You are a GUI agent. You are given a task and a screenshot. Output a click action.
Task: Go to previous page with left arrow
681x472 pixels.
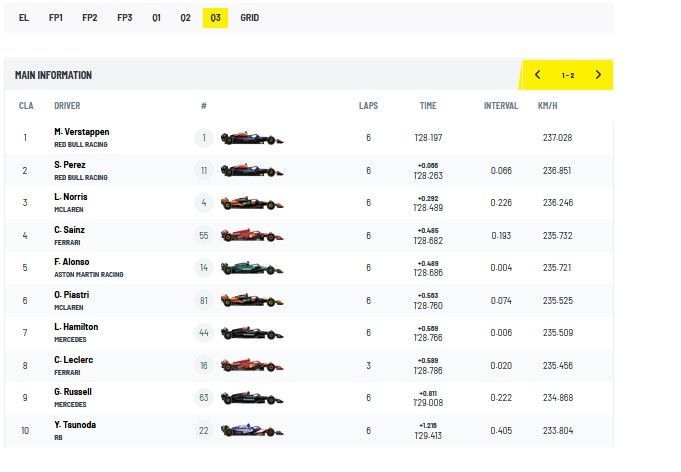(x=538, y=75)
